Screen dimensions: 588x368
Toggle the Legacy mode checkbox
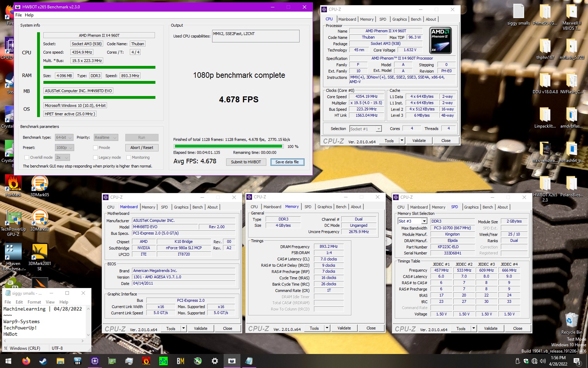coord(95,157)
